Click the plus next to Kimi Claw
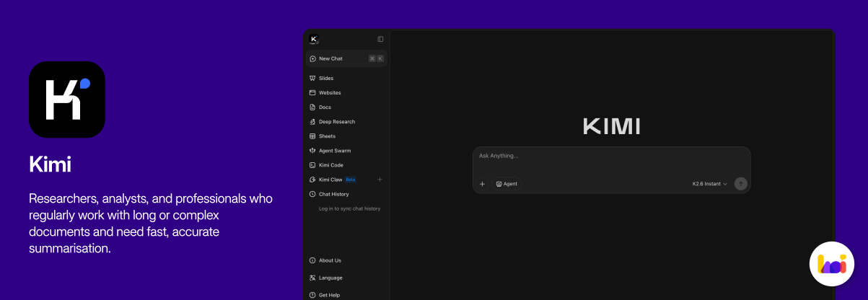The height and width of the screenshot is (300, 868). pyautogui.click(x=380, y=179)
